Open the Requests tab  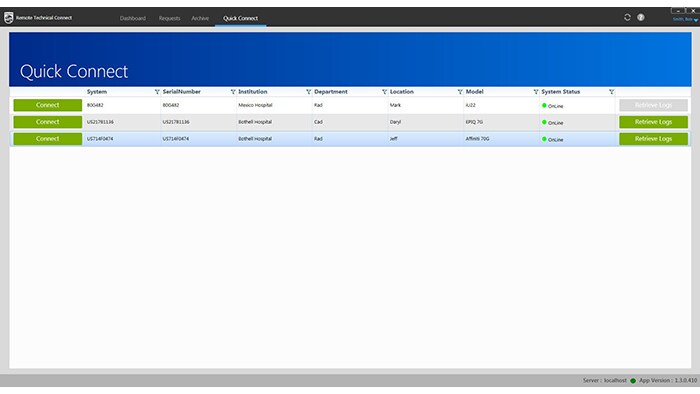pos(169,18)
